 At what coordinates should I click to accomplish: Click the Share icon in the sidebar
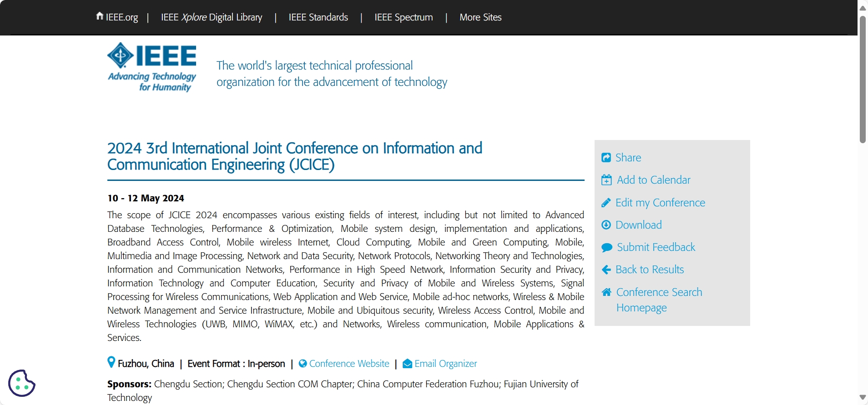coord(606,158)
